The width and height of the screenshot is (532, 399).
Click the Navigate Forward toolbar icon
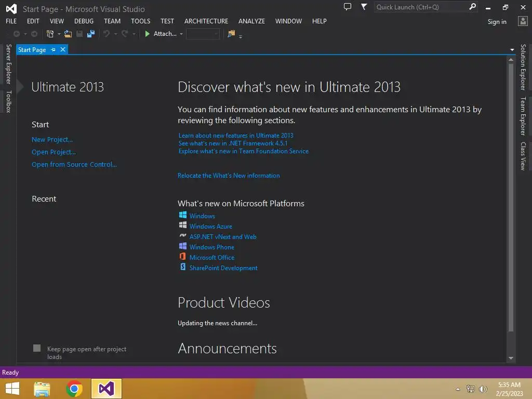click(34, 34)
